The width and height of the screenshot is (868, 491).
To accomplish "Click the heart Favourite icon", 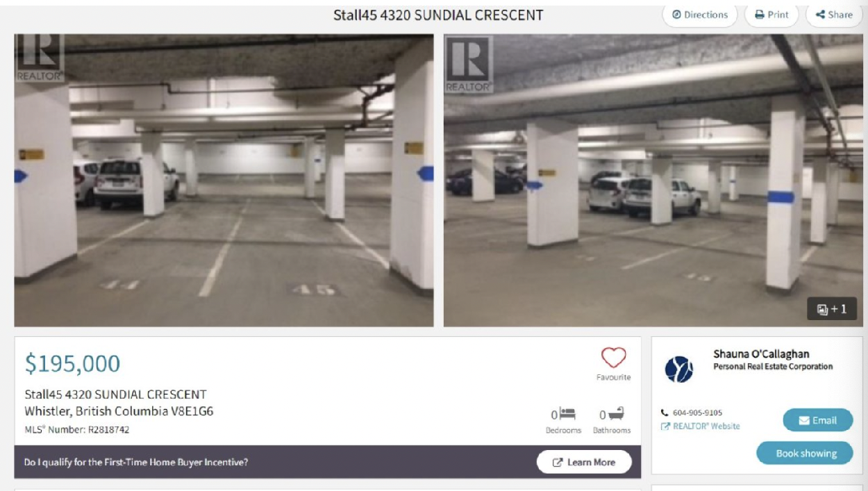I will coord(614,358).
